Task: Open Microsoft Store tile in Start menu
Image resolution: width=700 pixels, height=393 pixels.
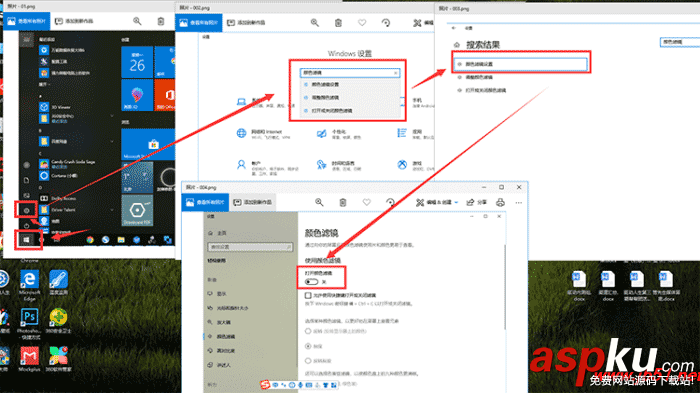Action: (148, 145)
